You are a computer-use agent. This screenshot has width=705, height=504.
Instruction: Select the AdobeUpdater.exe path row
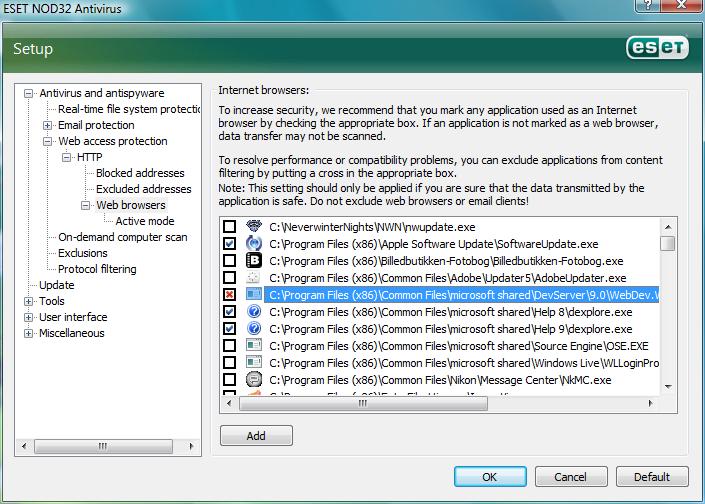pos(448,278)
